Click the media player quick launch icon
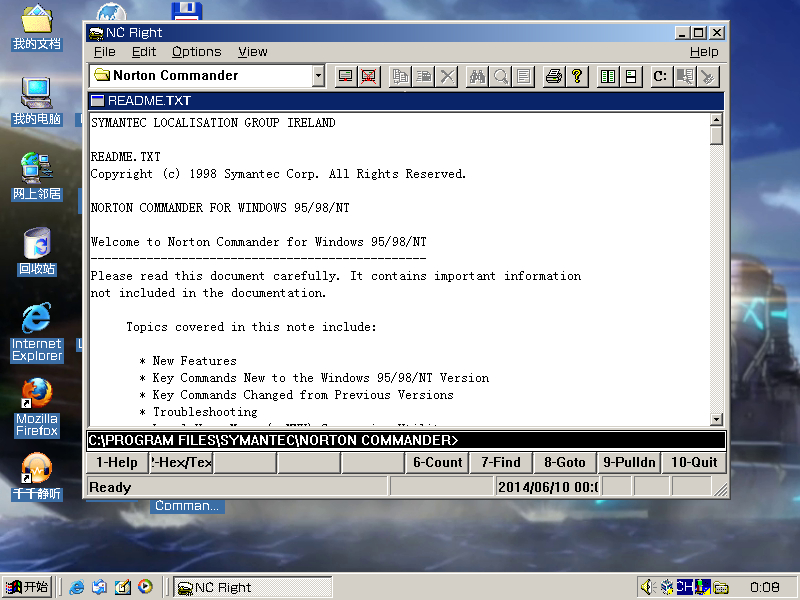Viewport: 800px width, 600px height. coord(145,587)
